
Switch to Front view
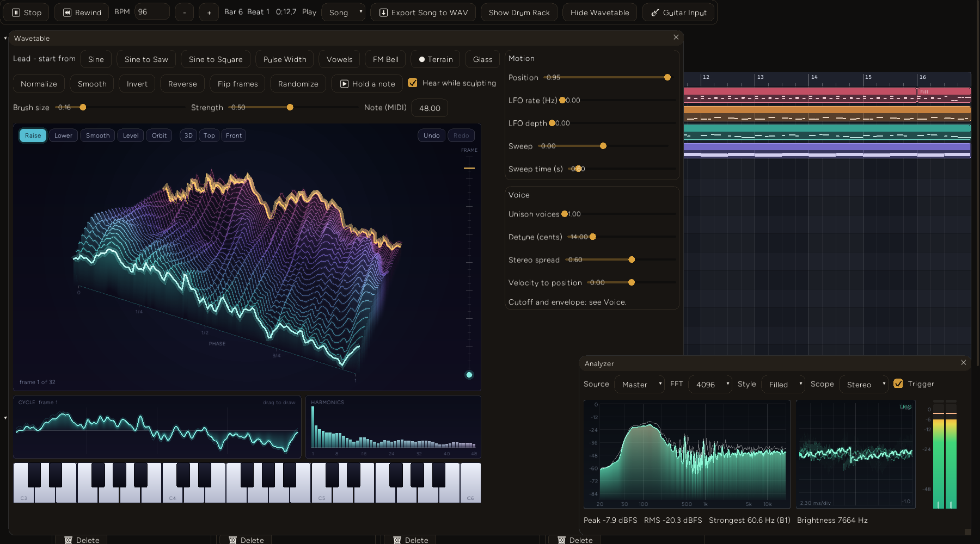(234, 135)
